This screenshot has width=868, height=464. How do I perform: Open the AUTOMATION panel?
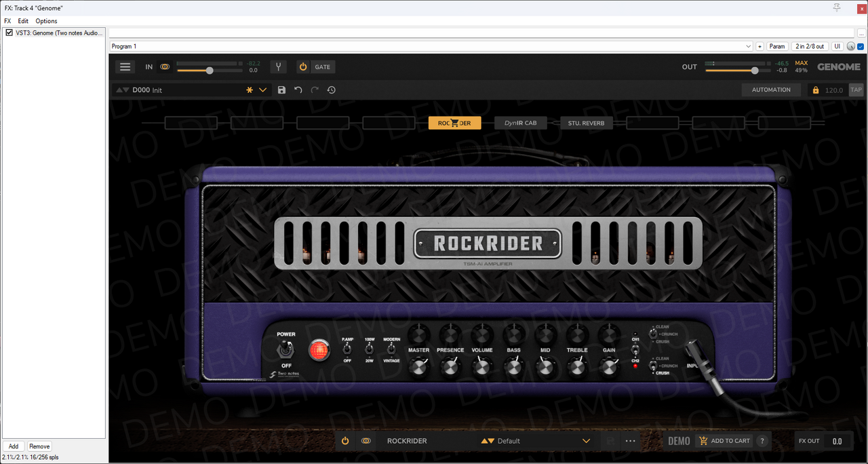(x=771, y=90)
